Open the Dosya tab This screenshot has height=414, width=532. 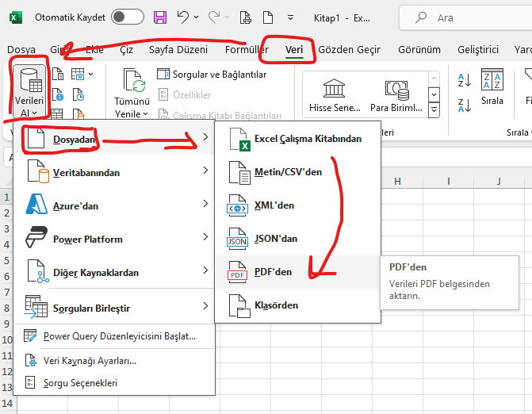(x=21, y=49)
